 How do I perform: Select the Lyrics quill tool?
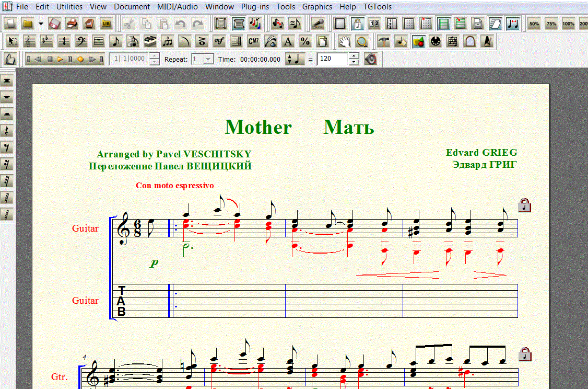pos(271,41)
